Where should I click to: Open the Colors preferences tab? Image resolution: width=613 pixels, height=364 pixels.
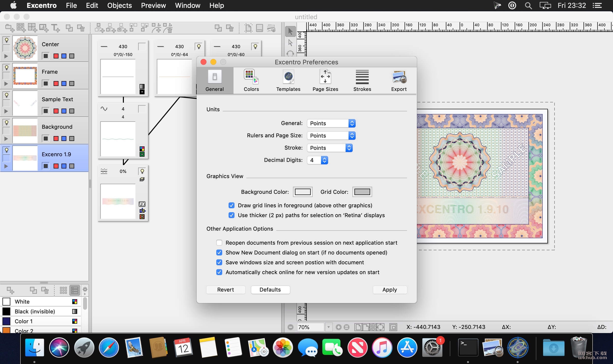(251, 81)
